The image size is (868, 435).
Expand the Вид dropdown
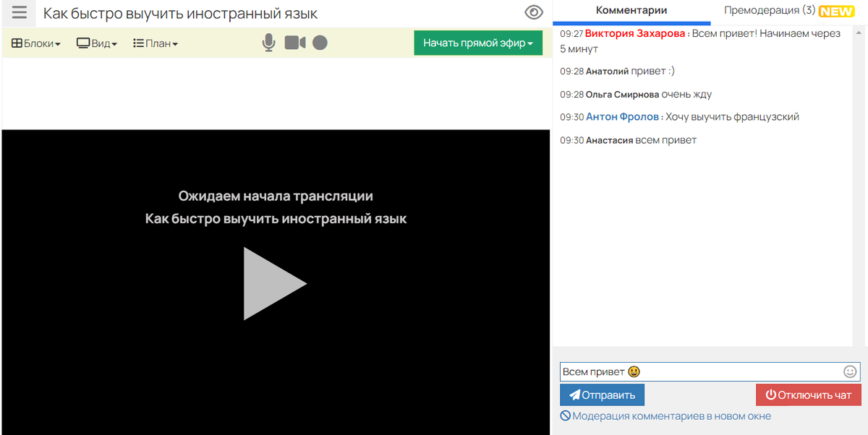(x=97, y=43)
